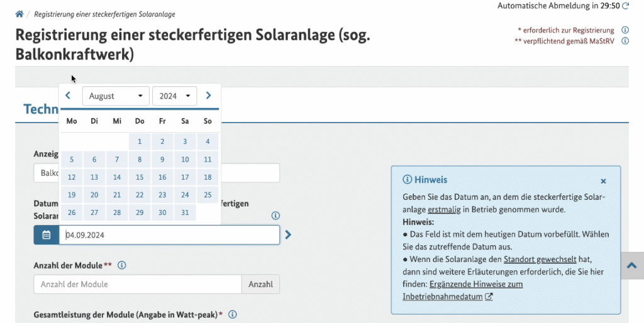Select August 27 in the calendar
The image size is (644, 323).
(x=94, y=212)
